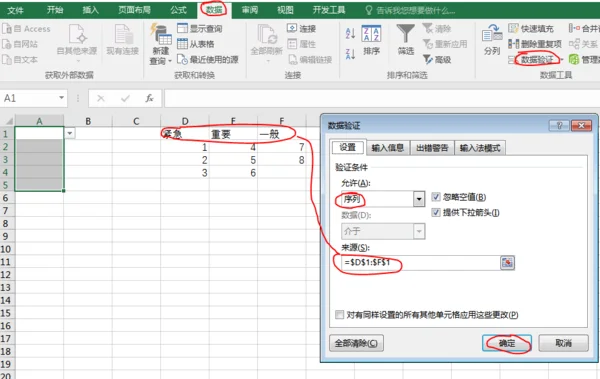Switch to the 页面布局 ribbon tab

134,10
